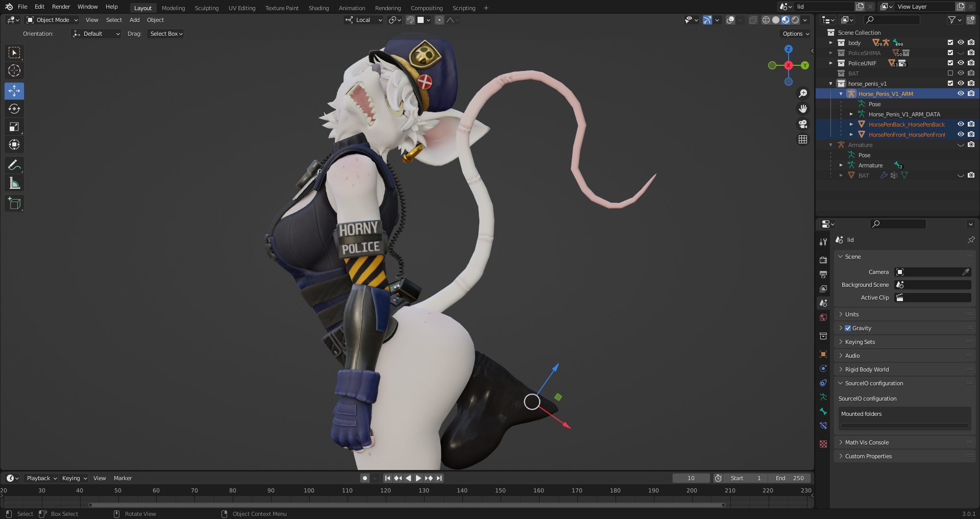
Task: Open the Object Constraints properties tab
Action: [823, 382]
